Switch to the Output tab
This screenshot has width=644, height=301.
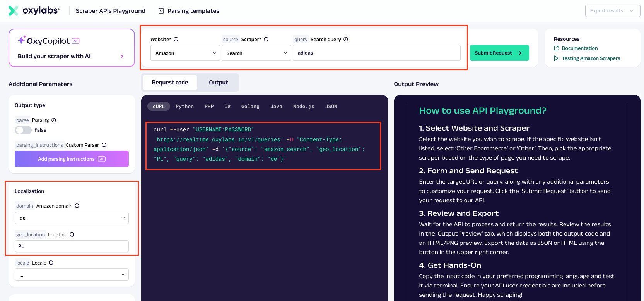pyautogui.click(x=218, y=83)
